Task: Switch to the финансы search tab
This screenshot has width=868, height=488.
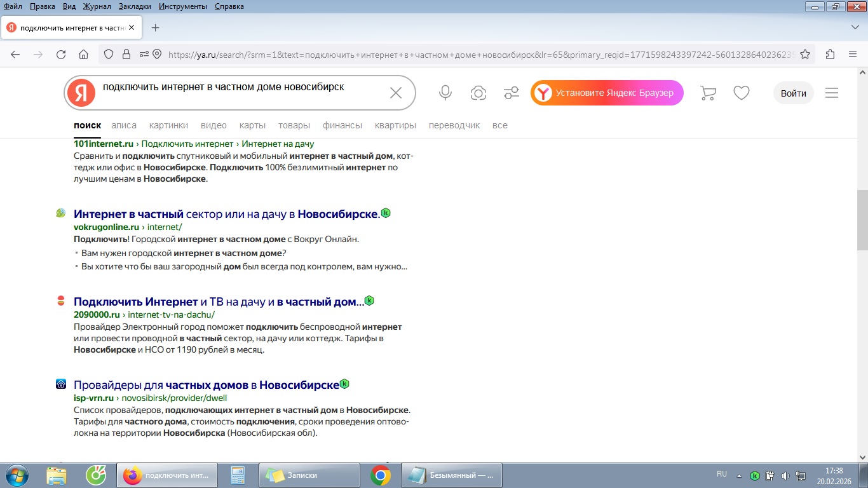Action: 342,125
